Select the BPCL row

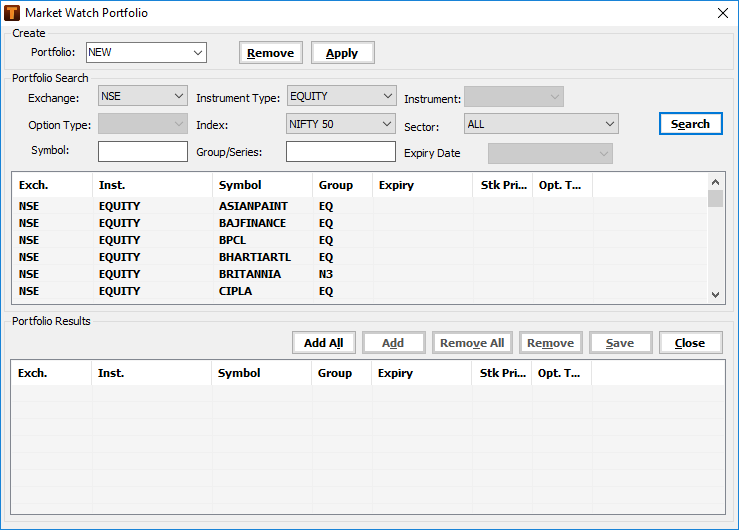tap(359, 240)
